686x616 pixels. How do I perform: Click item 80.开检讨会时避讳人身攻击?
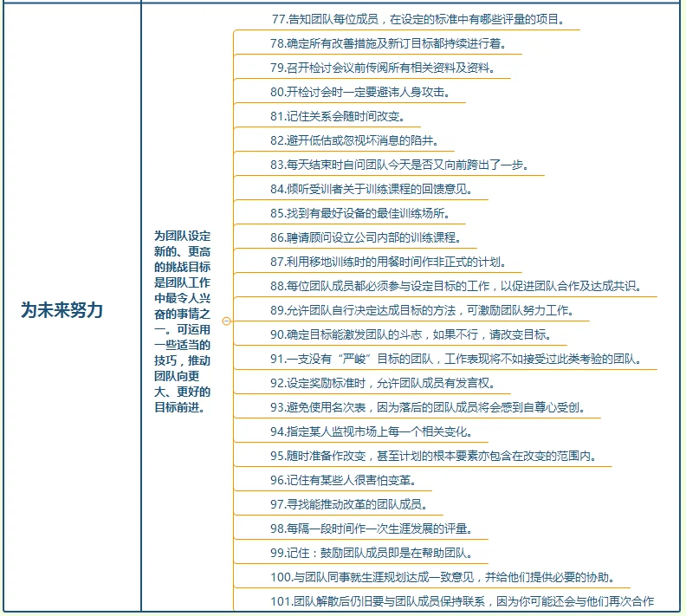[360, 92]
